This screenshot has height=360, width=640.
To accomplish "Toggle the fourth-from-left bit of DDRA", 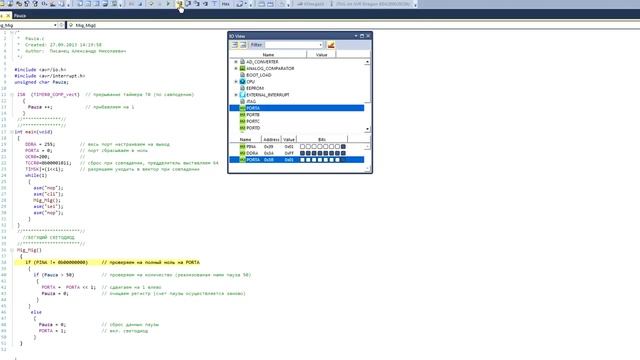I will [320, 153].
